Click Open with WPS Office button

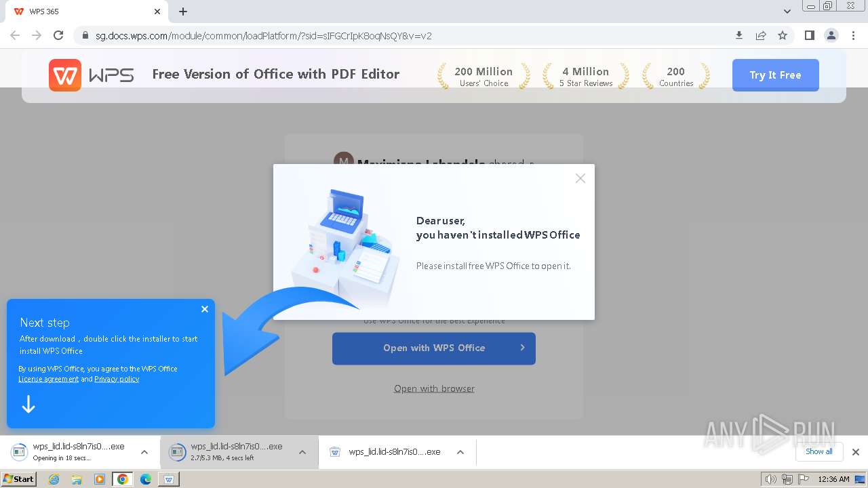tap(434, 348)
